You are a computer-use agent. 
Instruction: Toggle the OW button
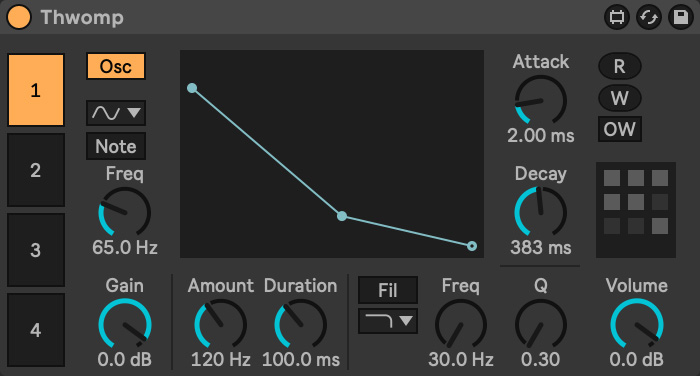click(620, 129)
